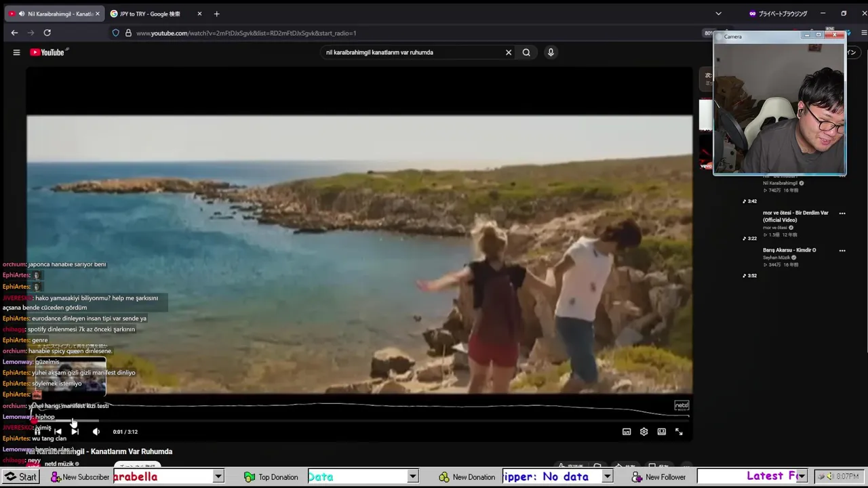This screenshot has height=488, width=868.
Task: Go back with browser back arrow
Action: tap(14, 33)
